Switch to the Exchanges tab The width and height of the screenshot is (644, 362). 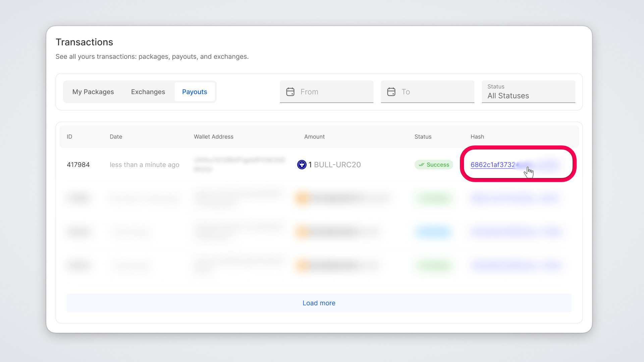pyautogui.click(x=148, y=92)
